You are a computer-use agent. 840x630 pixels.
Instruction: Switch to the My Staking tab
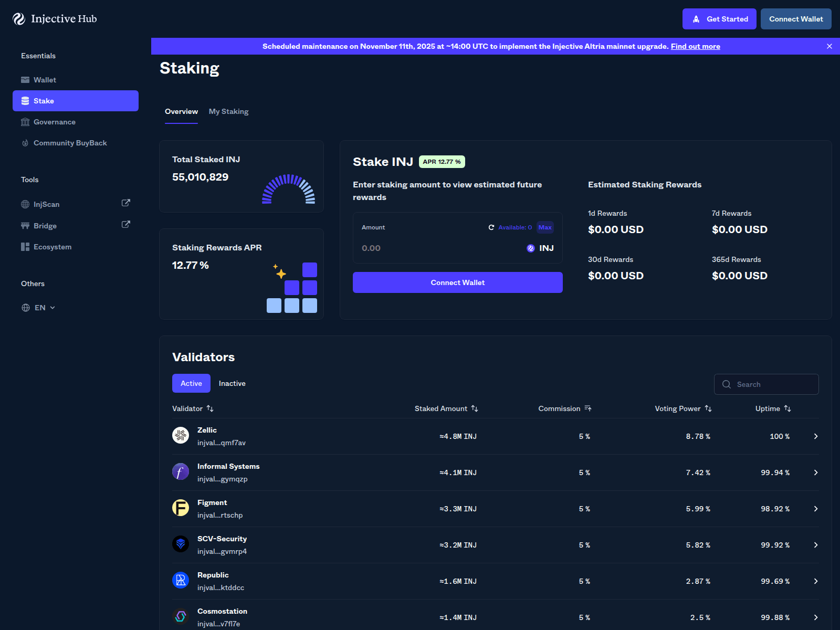click(x=229, y=111)
